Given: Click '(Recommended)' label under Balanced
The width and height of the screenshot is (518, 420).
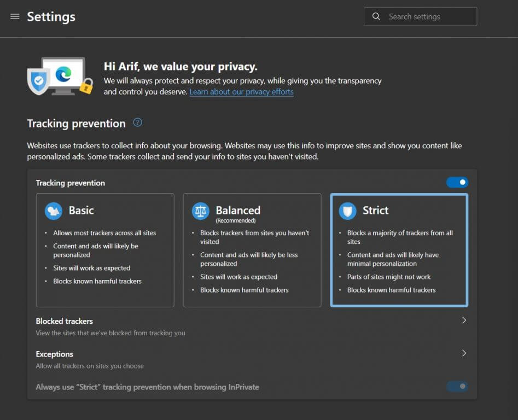Looking at the screenshot, I should pos(236,220).
